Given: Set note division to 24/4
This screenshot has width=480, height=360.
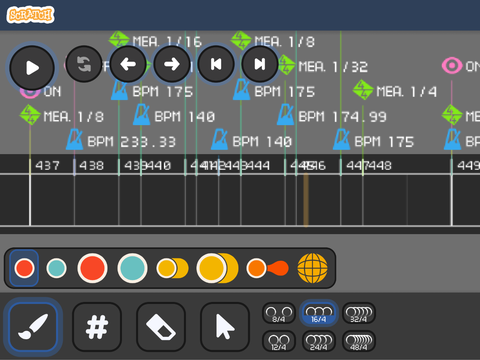Looking at the screenshot, I should (319, 341).
